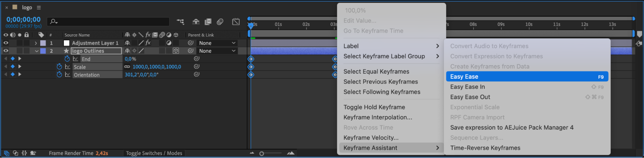Open the Composition Mini-Flowchart
Viewport: 644px width, 158px height.
[180, 22]
